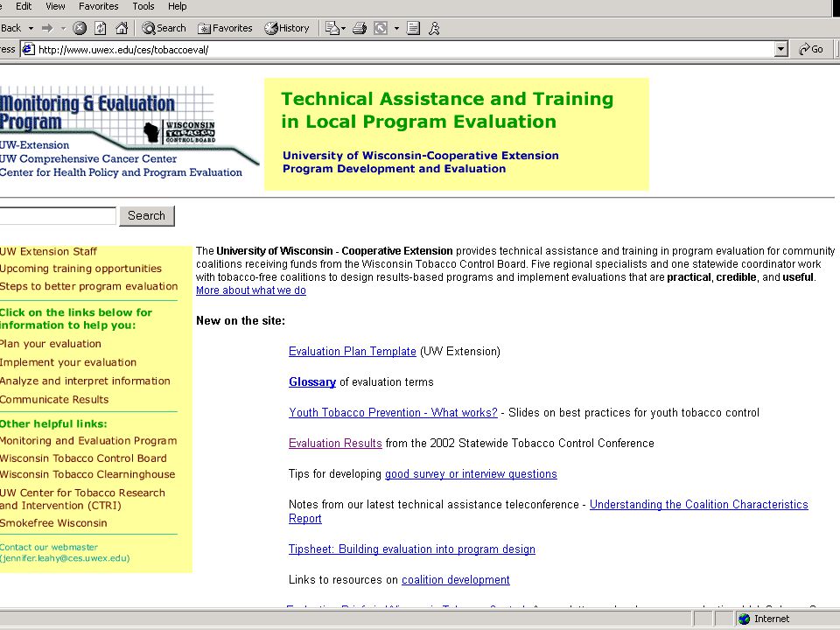
Task: Click the Internet zone globe icon
Action: point(744,619)
